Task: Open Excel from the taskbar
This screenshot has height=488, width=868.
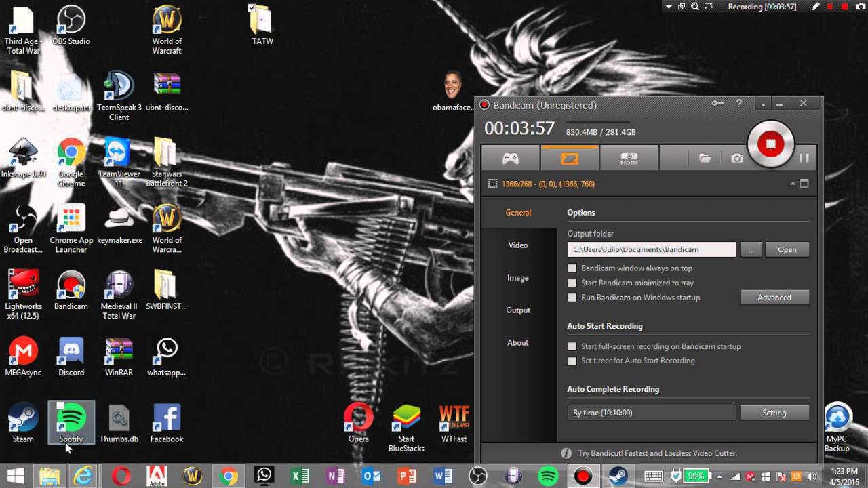Action: 300,476
